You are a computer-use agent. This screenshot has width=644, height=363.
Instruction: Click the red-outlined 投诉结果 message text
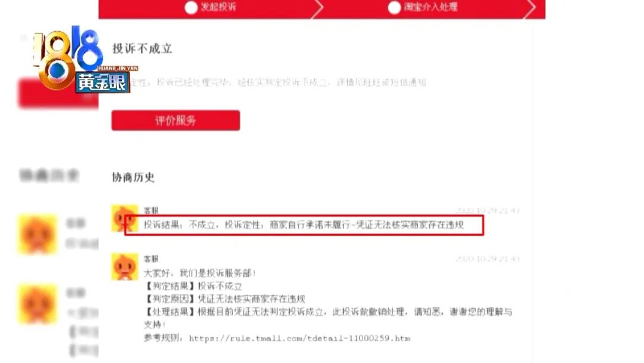click(x=304, y=225)
